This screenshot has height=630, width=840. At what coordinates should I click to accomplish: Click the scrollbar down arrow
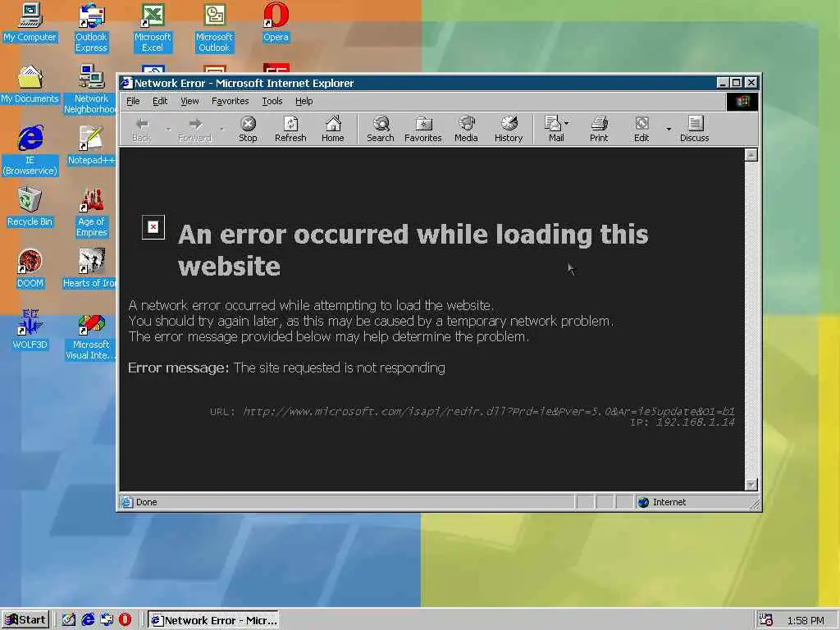pyautogui.click(x=751, y=484)
